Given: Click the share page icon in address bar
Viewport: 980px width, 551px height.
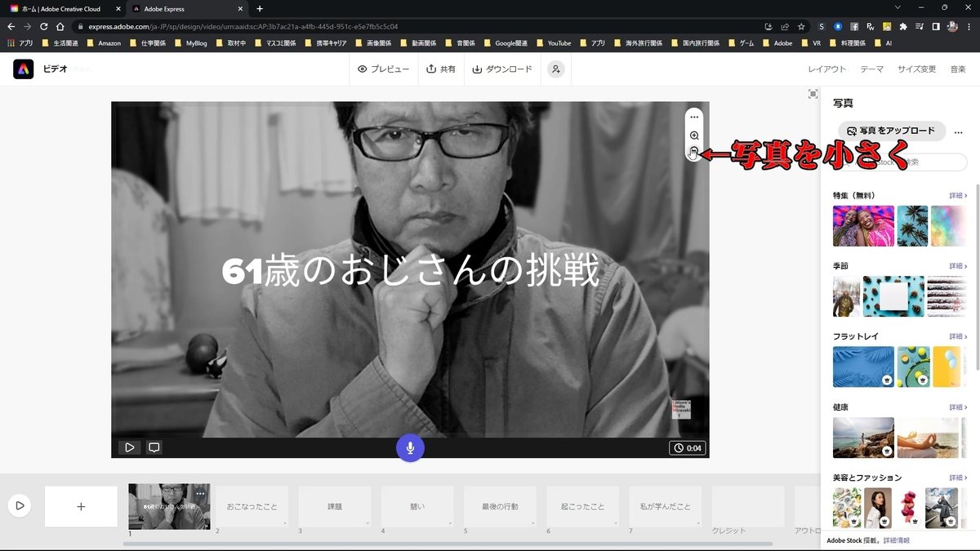Looking at the screenshot, I should 785,26.
